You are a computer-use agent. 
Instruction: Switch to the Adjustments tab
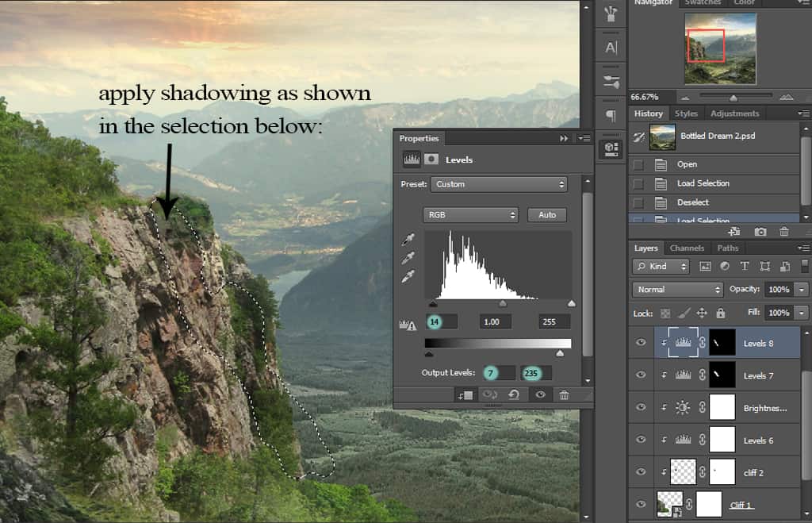[x=734, y=113]
